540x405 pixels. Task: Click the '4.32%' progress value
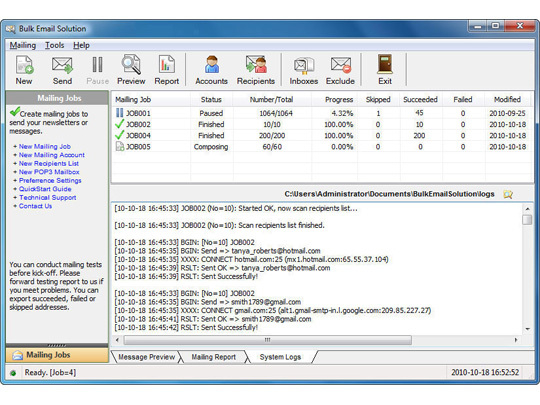click(342, 113)
